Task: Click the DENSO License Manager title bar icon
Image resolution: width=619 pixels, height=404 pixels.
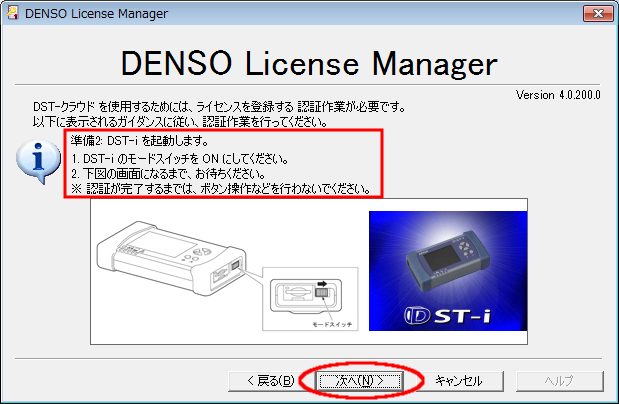Action: [13, 13]
